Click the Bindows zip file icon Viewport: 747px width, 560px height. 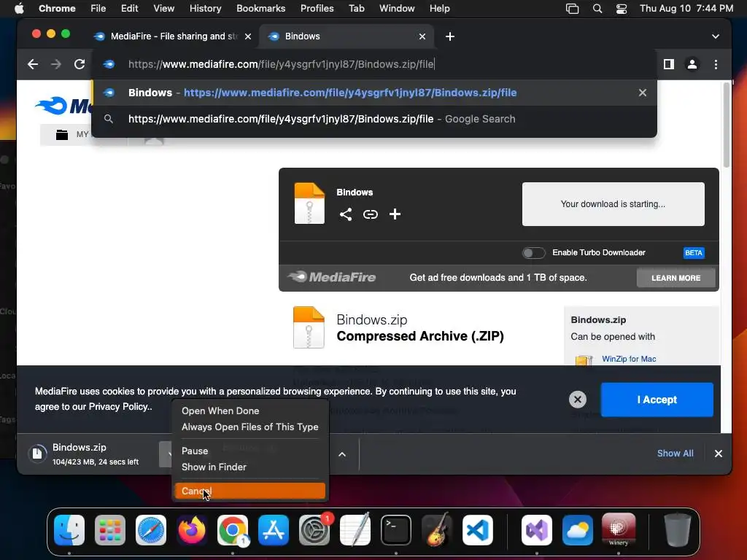[x=309, y=203]
